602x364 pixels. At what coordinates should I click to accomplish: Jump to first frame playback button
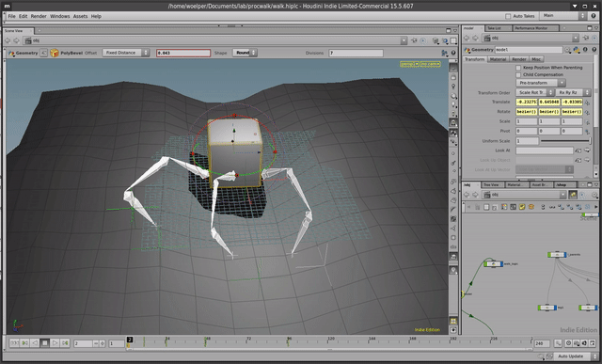pyautogui.click(x=15, y=343)
